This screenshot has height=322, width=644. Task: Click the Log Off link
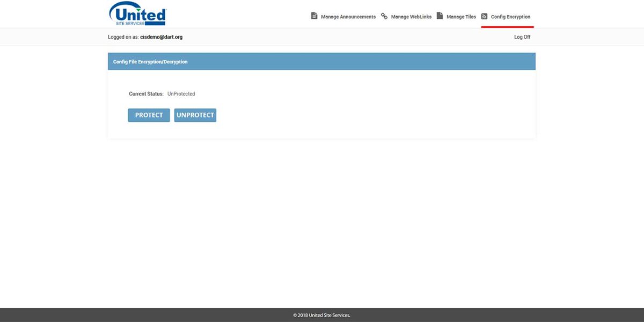point(522,36)
